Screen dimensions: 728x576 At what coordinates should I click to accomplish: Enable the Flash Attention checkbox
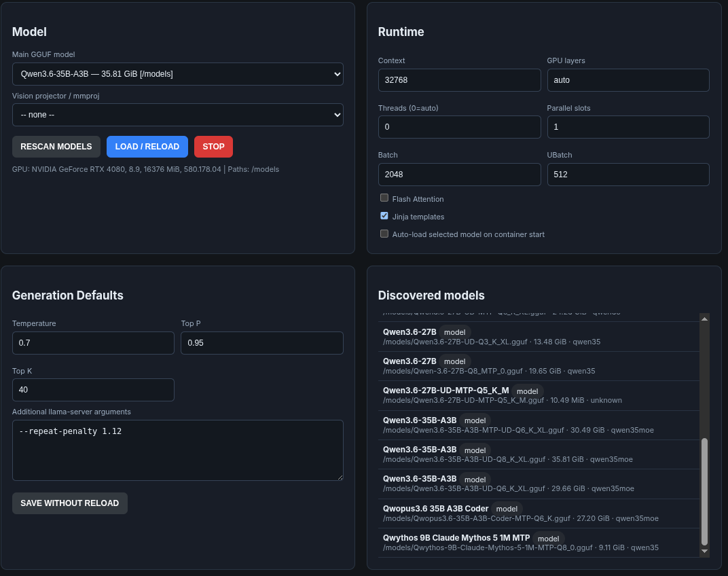coord(384,198)
